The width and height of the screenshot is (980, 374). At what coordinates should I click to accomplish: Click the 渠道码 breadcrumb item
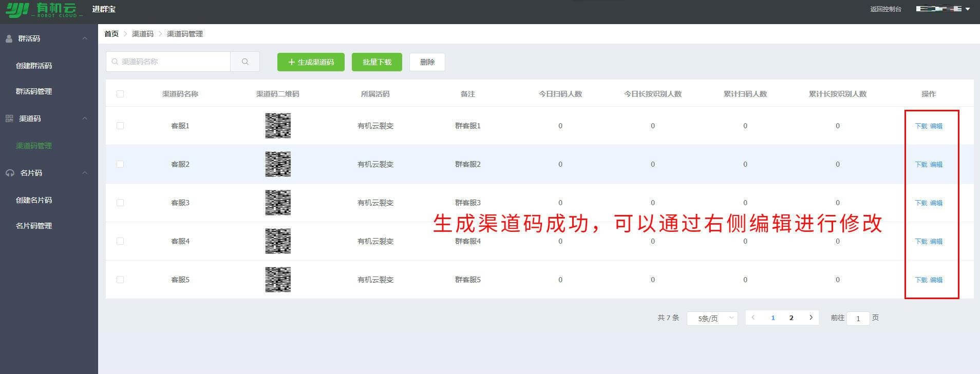(143, 34)
